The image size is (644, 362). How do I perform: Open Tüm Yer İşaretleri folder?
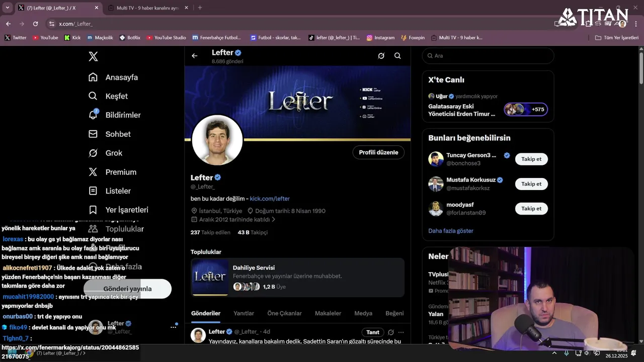click(616, 38)
